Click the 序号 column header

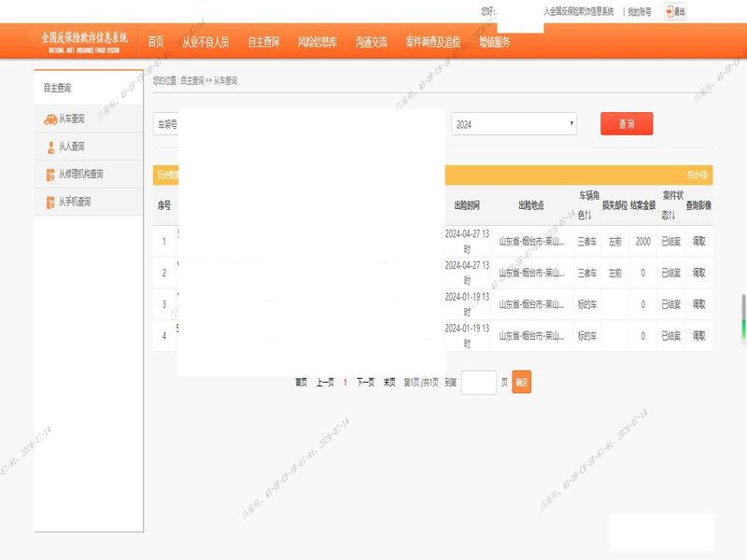164,205
